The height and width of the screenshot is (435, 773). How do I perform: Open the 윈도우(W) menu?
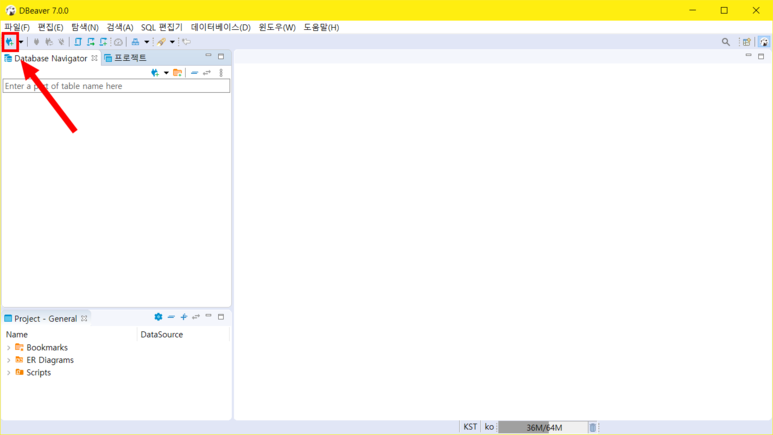[277, 27]
